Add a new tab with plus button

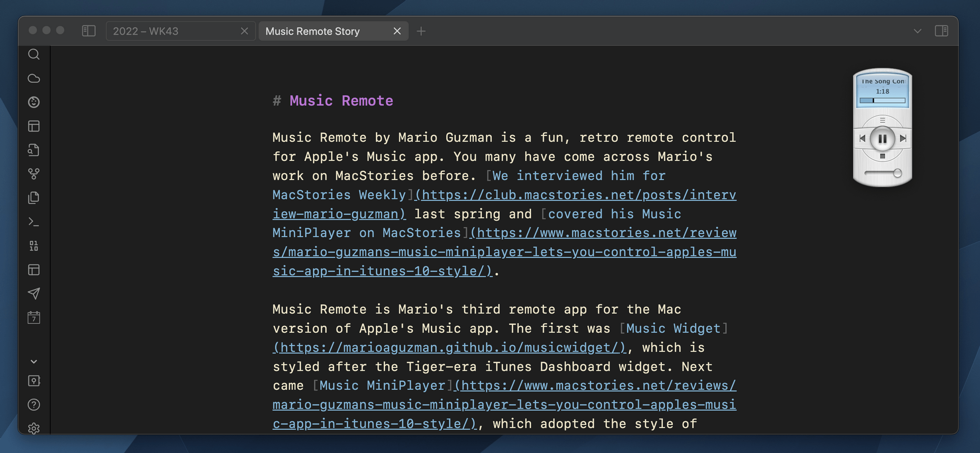point(421,31)
